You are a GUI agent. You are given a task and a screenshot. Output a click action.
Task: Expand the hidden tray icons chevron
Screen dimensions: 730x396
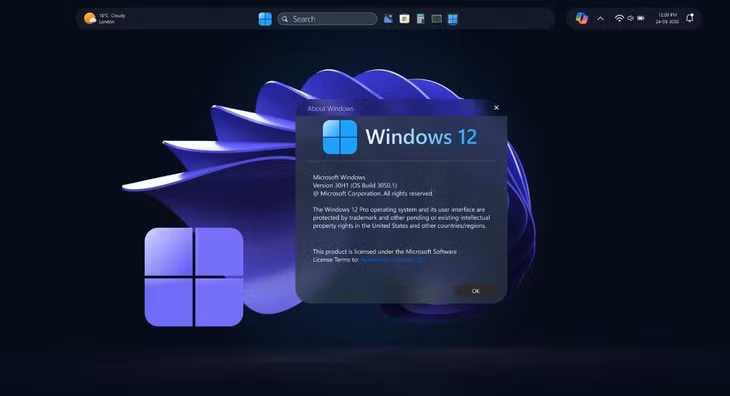[x=601, y=19]
